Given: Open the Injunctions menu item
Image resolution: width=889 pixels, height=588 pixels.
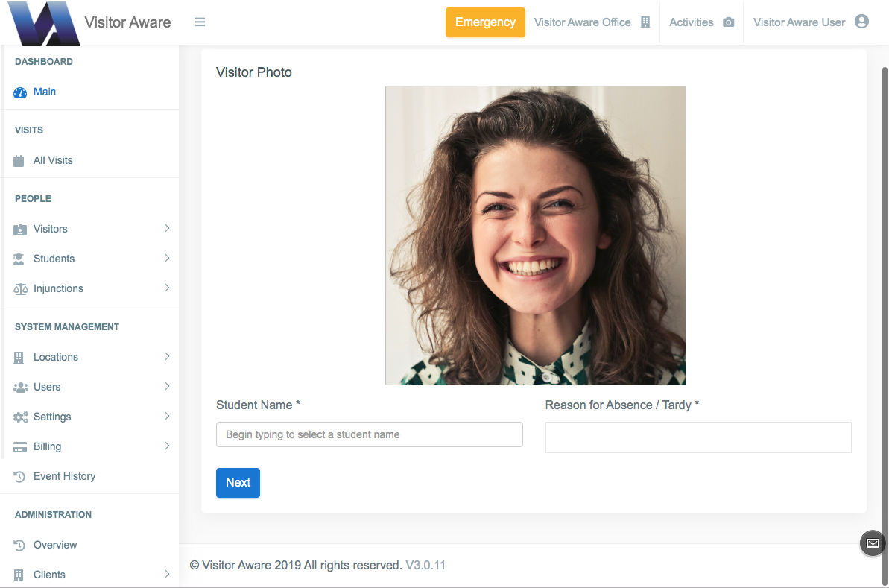Looking at the screenshot, I should [x=91, y=288].
